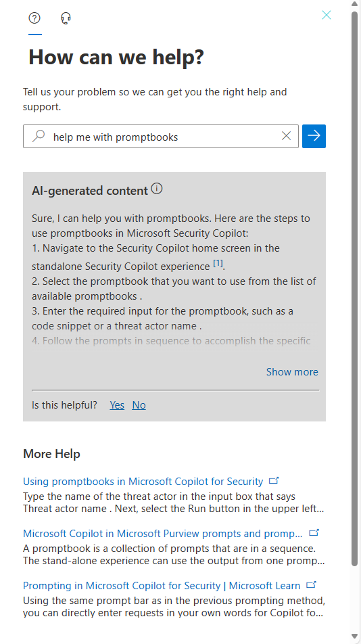Viewport: 361px width, 644px height.
Task: Switch to the support headset tab
Action: 66,18
